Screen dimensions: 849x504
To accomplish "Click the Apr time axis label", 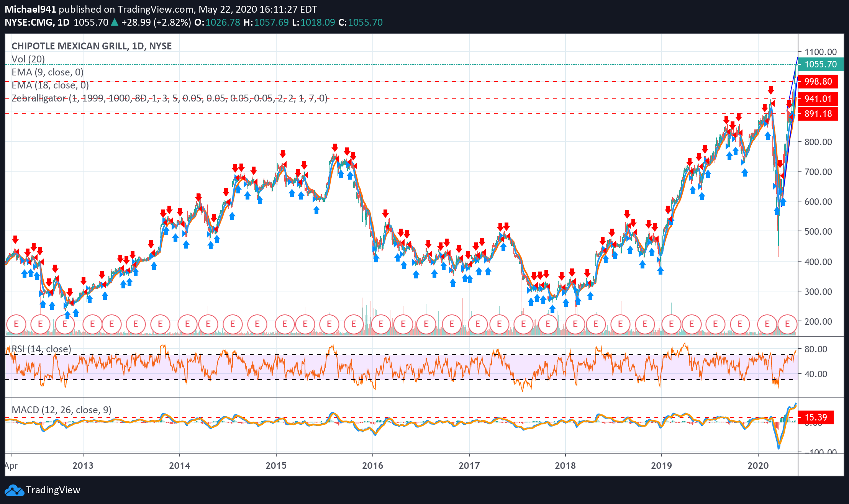I will [11, 466].
